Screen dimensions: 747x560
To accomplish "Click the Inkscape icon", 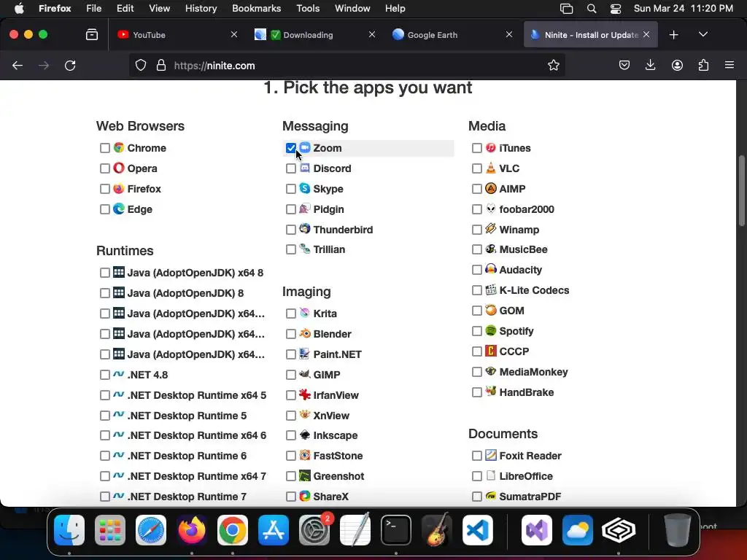I will (305, 435).
